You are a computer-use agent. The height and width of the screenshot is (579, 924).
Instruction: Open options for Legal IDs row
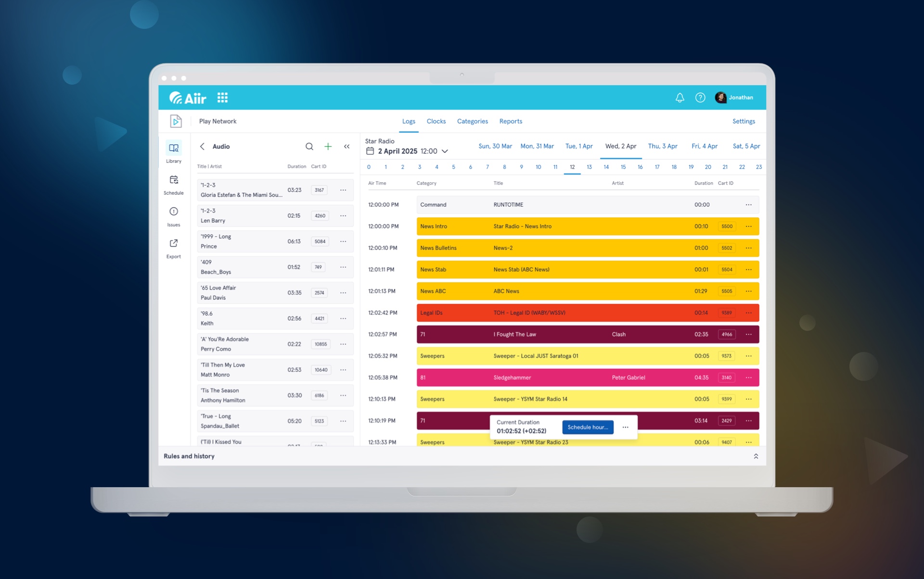(x=749, y=313)
